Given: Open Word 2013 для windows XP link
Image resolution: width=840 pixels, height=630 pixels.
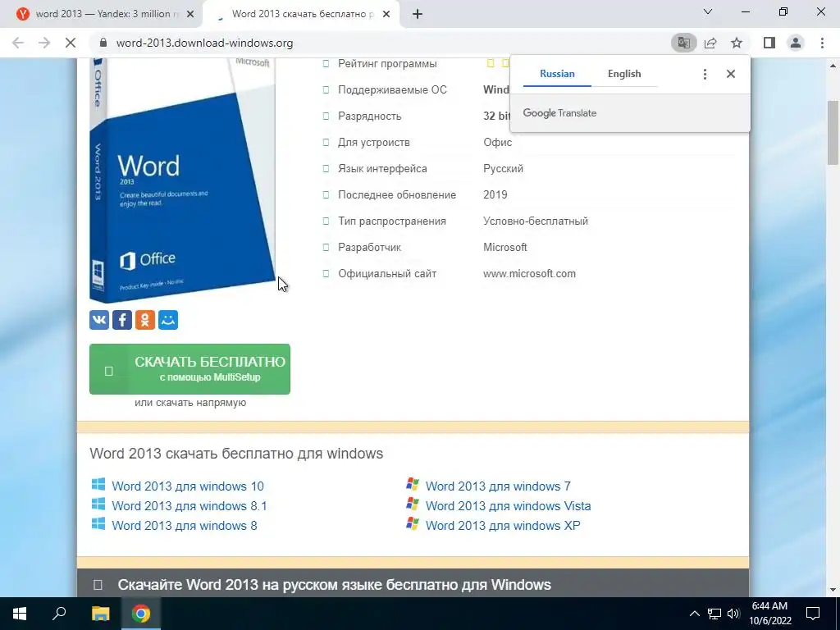Looking at the screenshot, I should click(503, 526).
